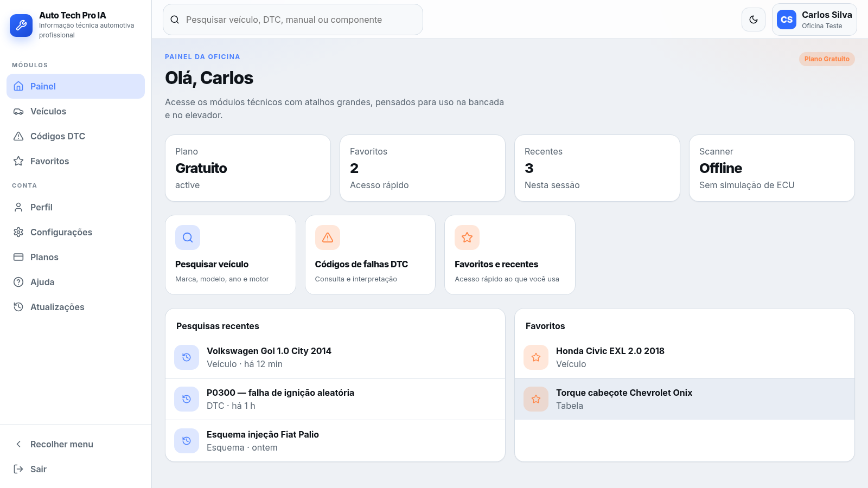
Task: Open Ajuda help page
Action: (75, 282)
